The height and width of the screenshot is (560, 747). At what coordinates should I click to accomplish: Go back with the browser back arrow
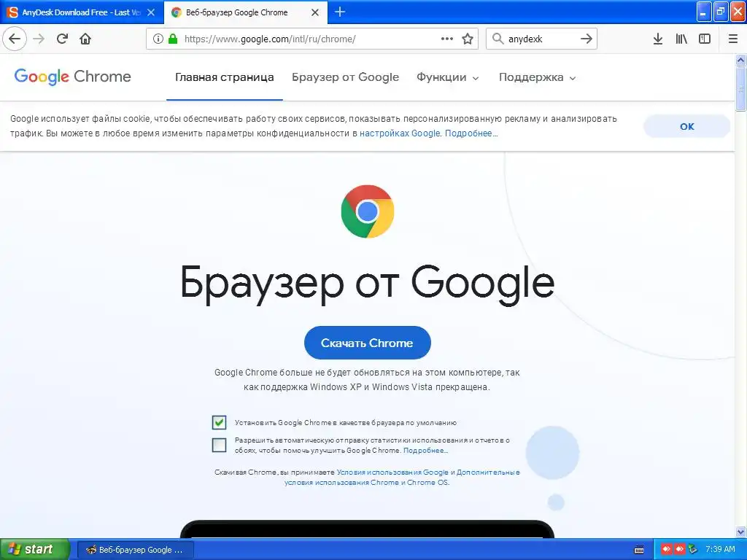[15, 39]
